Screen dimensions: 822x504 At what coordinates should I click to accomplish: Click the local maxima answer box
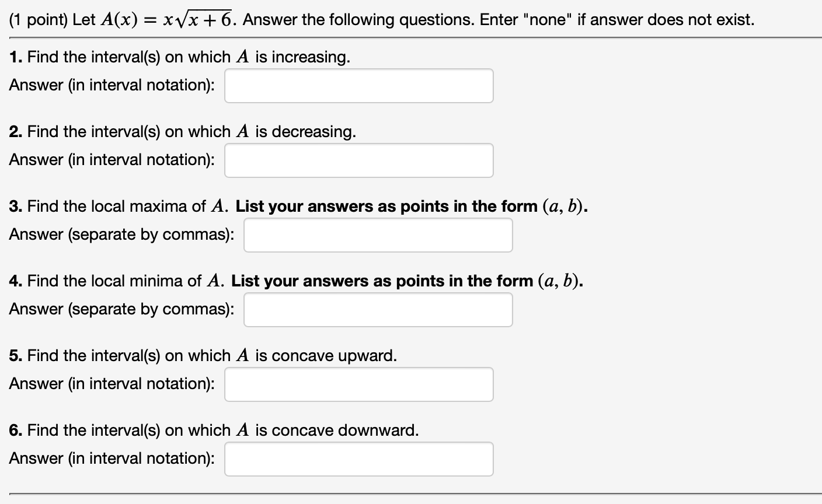378,235
